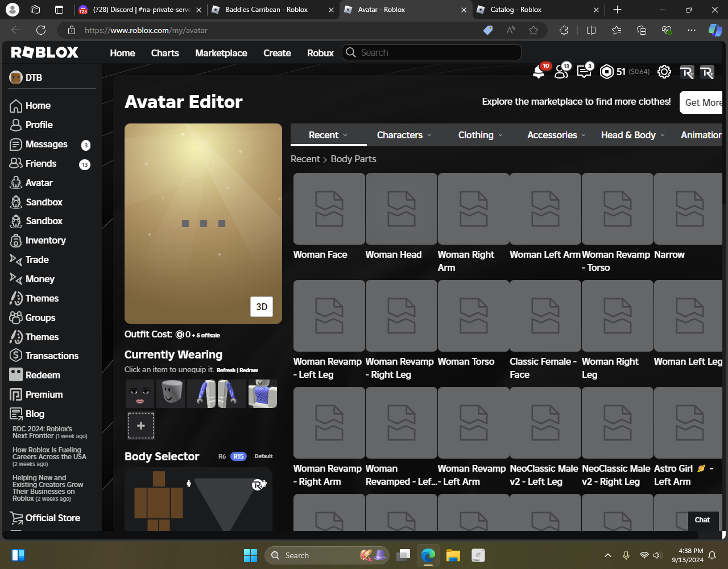Click the Roblox logo

(45, 52)
